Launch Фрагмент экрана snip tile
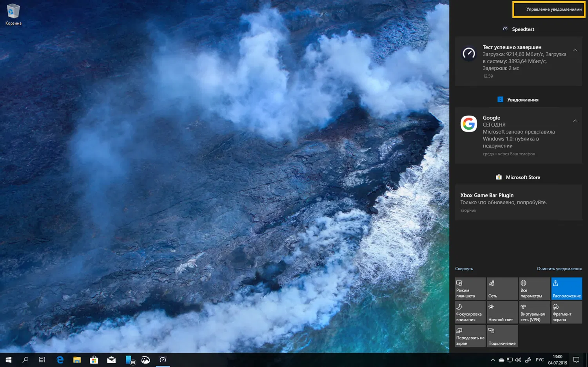The image size is (588, 367). pyautogui.click(x=567, y=312)
